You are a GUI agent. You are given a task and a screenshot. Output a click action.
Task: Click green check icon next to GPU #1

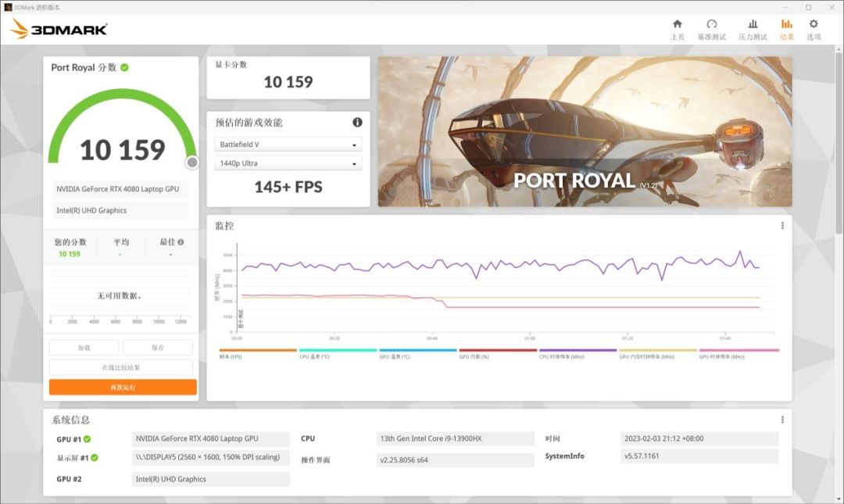click(88, 439)
